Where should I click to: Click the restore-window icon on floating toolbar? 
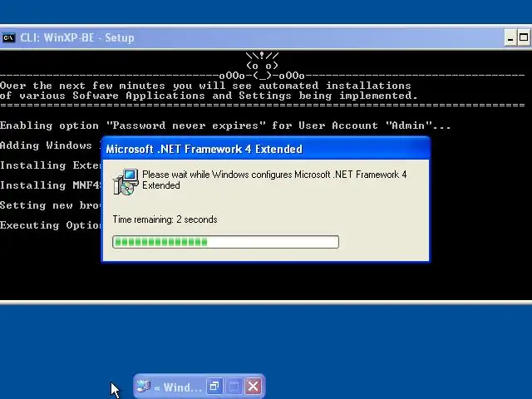click(214, 386)
